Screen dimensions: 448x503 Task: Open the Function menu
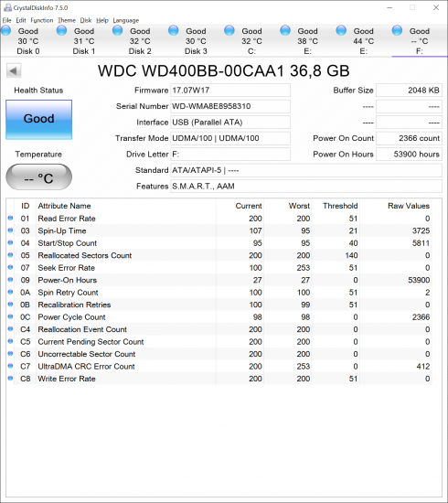coord(42,20)
